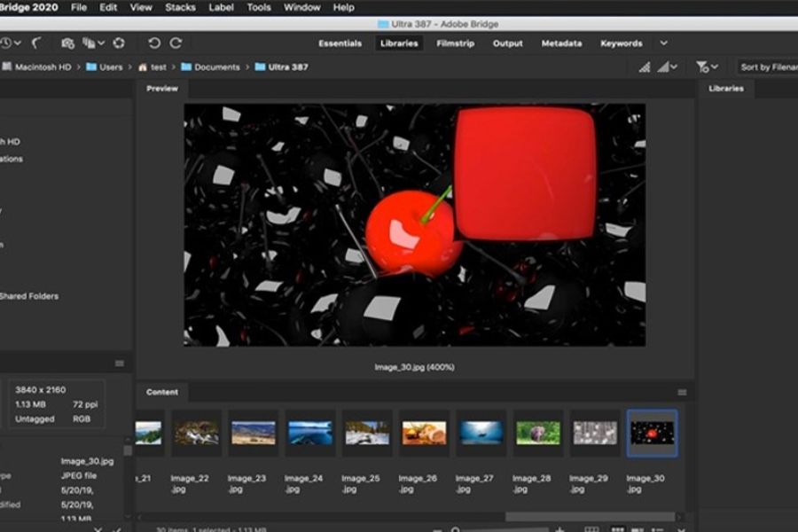Image resolution: width=798 pixels, height=532 pixels.
Task: Navigate to Users in the breadcrumb
Action: coord(110,66)
